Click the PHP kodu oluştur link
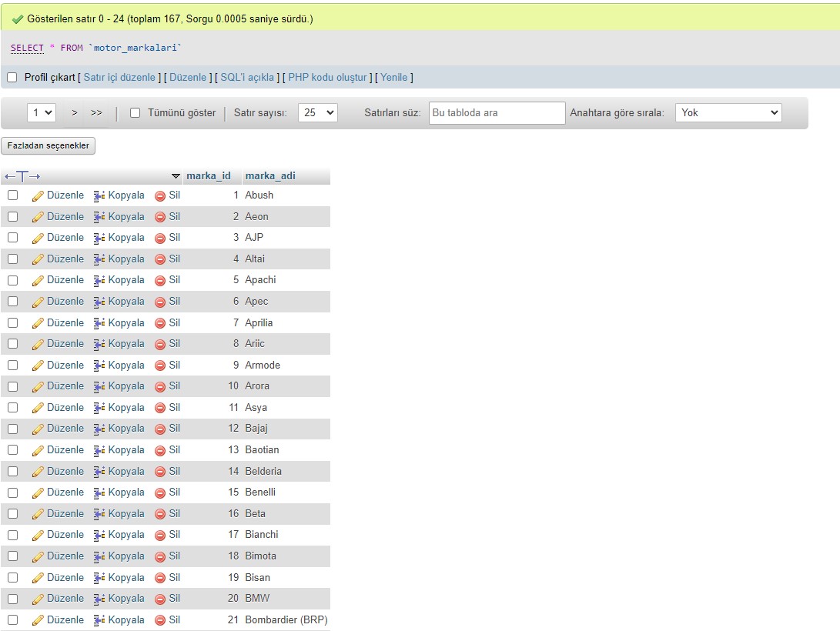 point(327,78)
